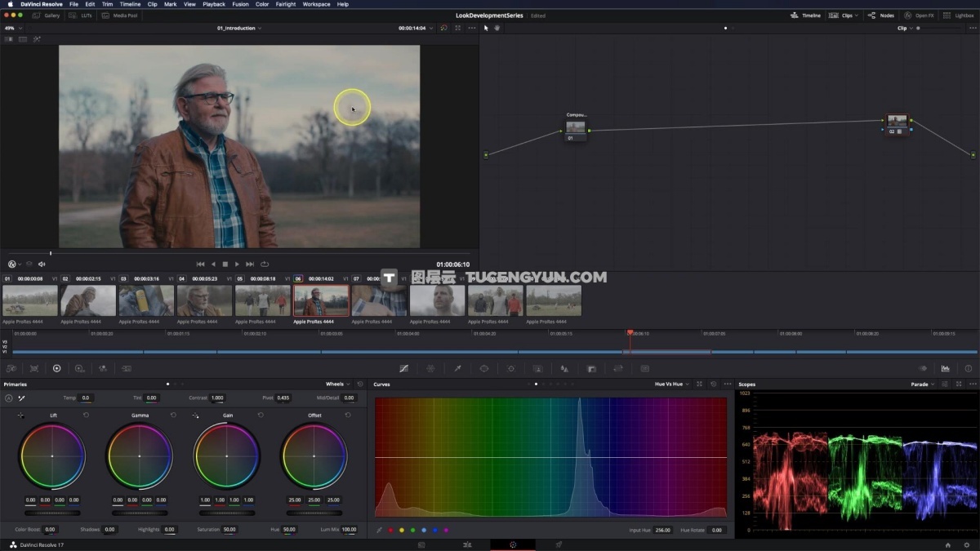Viewport: 980px width, 551px height.
Task: Mute the viewer audio speaker
Action: pyautogui.click(x=42, y=264)
